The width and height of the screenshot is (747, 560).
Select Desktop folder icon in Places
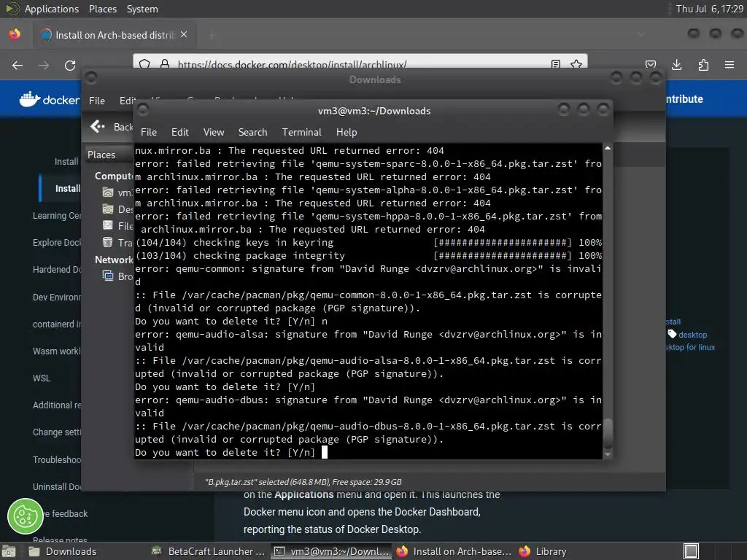(x=108, y=209)
